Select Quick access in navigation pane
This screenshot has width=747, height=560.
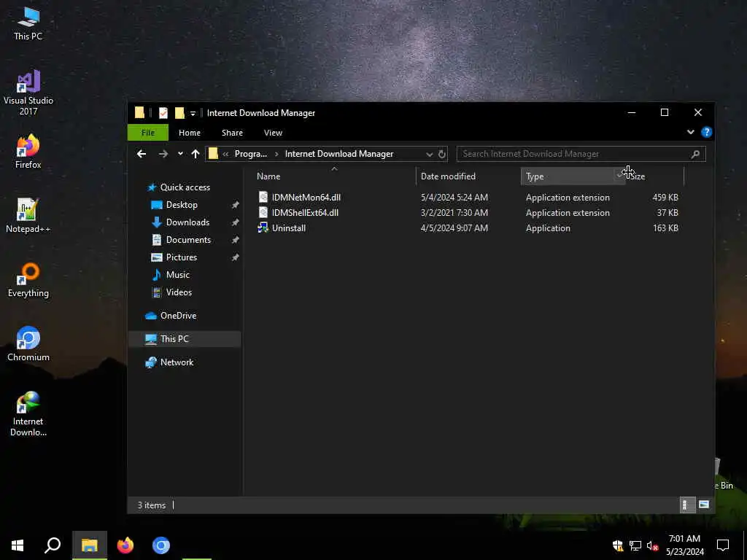pos(185,187)
